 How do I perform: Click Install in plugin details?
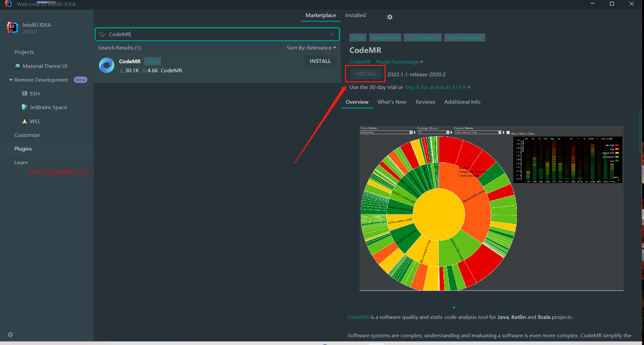tap(366, 74)
